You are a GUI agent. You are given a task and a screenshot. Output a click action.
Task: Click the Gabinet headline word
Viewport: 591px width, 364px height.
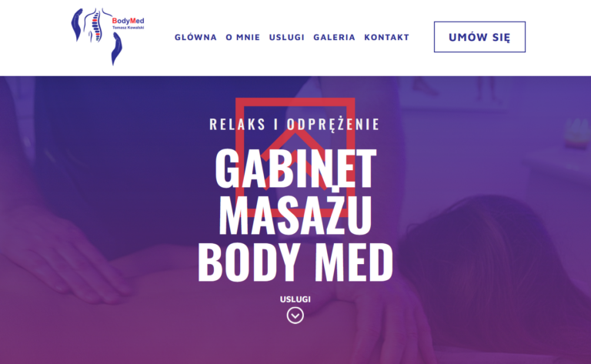[x=295, y=169]
